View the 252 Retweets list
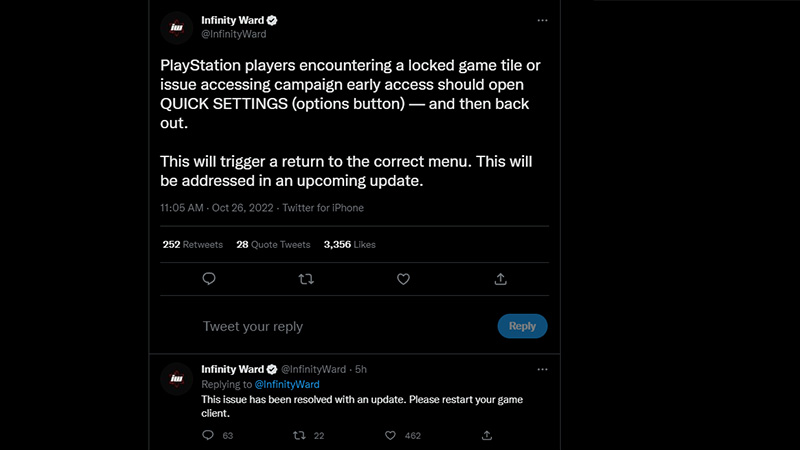Image resolution: width=800 pixels, height=450 pixels. pos(192,244)
